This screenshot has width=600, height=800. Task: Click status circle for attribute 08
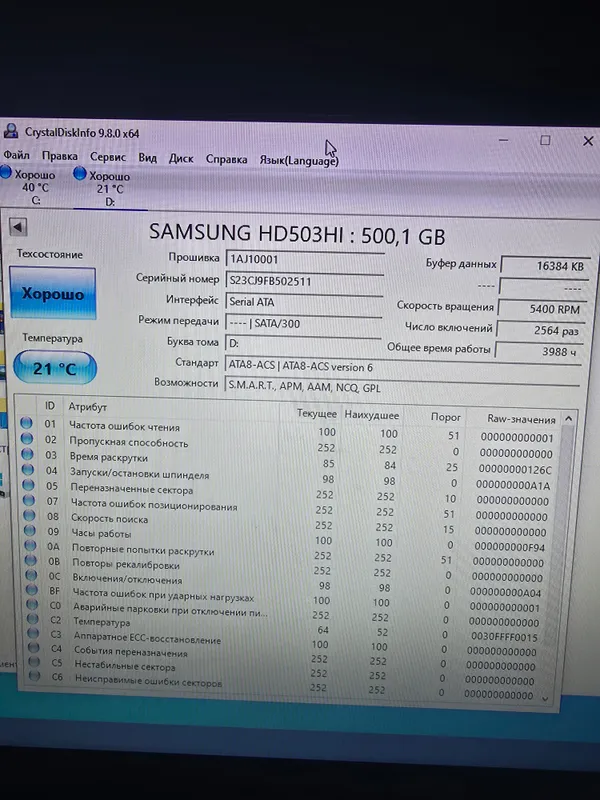(30, 515)
